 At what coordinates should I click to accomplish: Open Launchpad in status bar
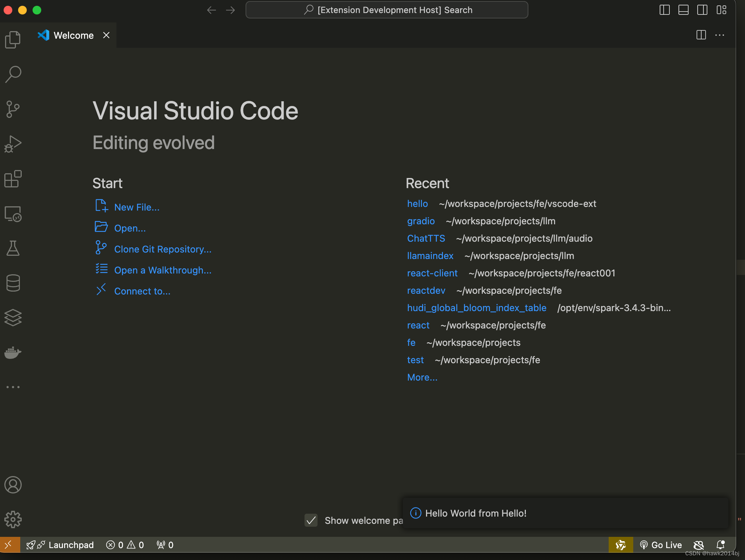coord(60,545)
